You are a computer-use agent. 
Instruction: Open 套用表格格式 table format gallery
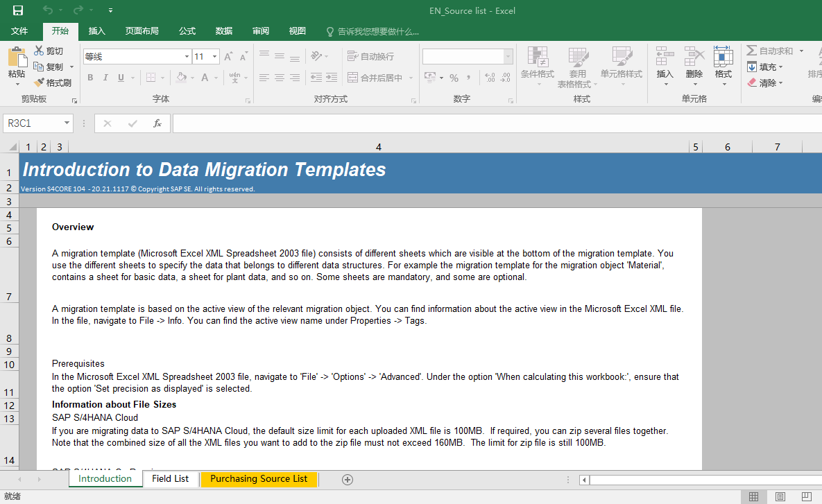[x=577, y=67]
